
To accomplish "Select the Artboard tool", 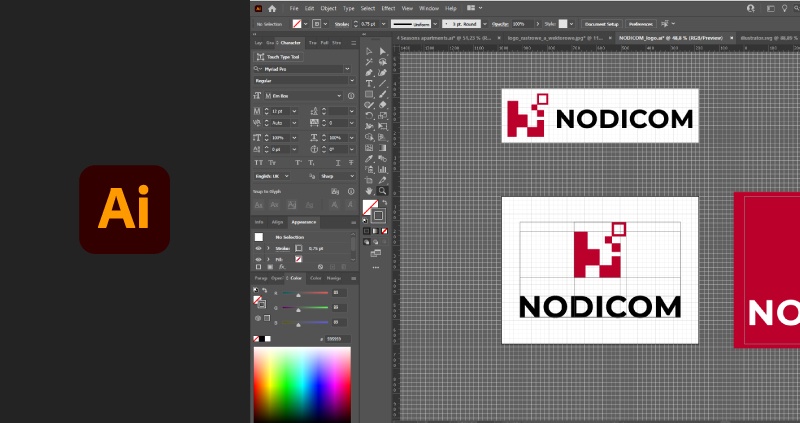I will tap(369, 180).
